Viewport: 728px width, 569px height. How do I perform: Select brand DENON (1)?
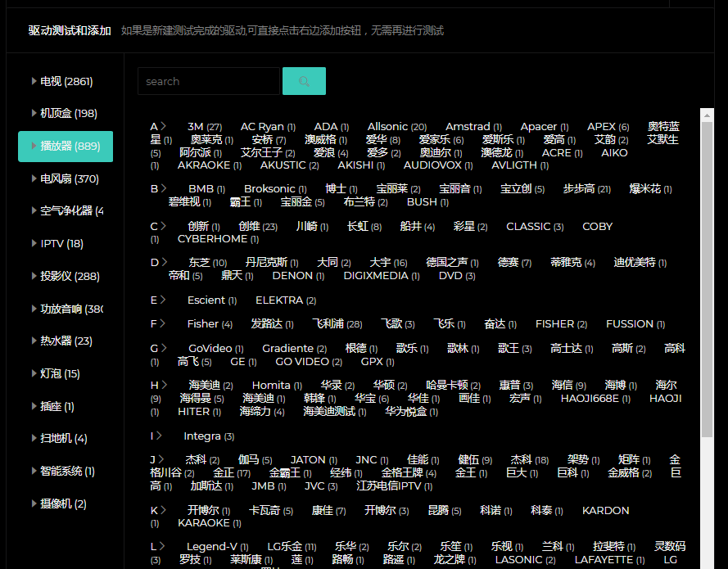pyautogui.click(x=298, y=276)
